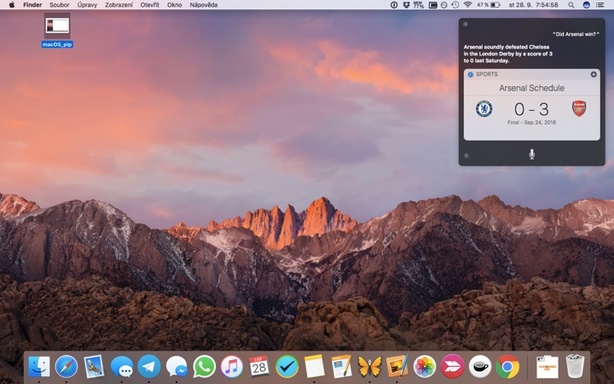
Task: Open Messages app in the Dock
Action: (x=122, y=367)
